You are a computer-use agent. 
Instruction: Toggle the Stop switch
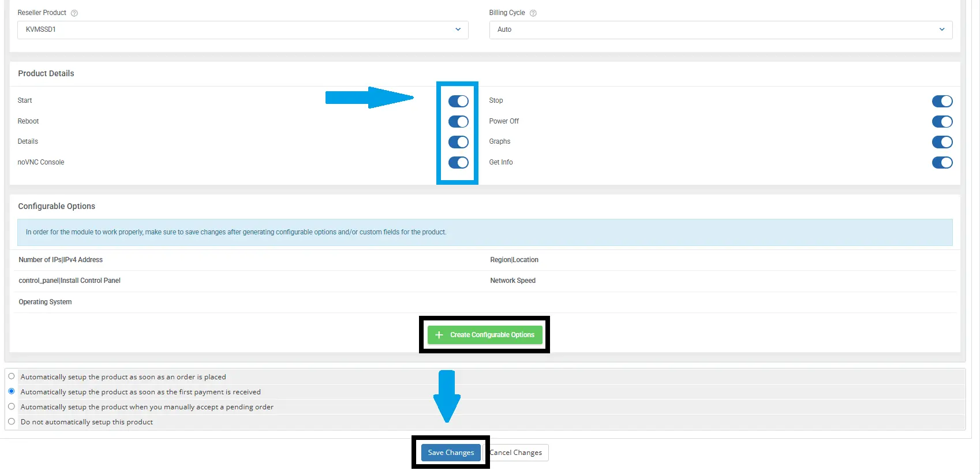942,101
